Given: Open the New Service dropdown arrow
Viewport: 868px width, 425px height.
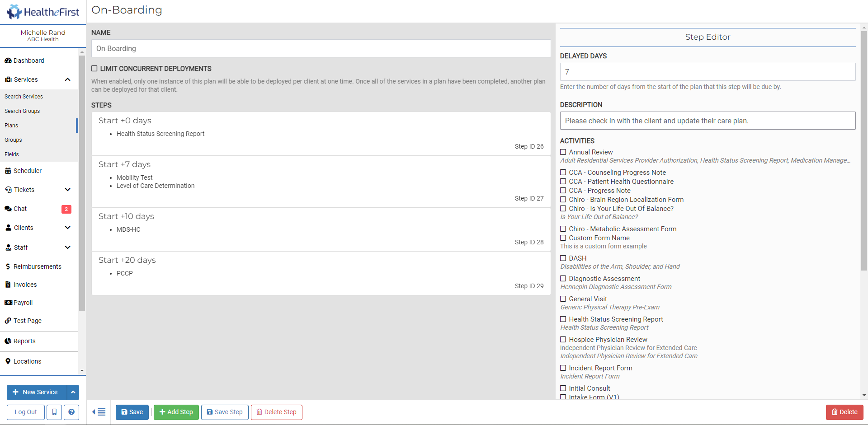Looking at the screenshot, I should click(x=73, y=392).
